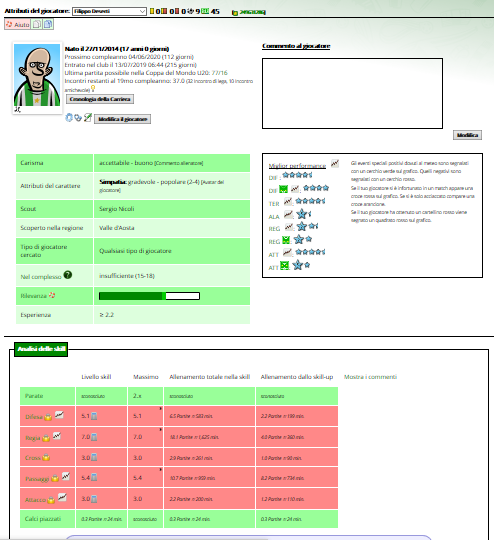This screenshot has height=540, width=494.
Task: Open the performance graph for TER position
Action: (288, 201)
